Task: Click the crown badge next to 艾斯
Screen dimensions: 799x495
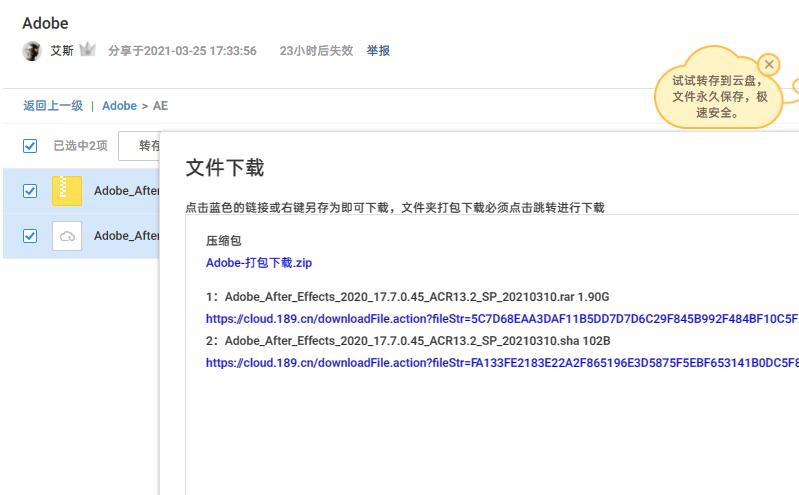Action: click(88, 49)
